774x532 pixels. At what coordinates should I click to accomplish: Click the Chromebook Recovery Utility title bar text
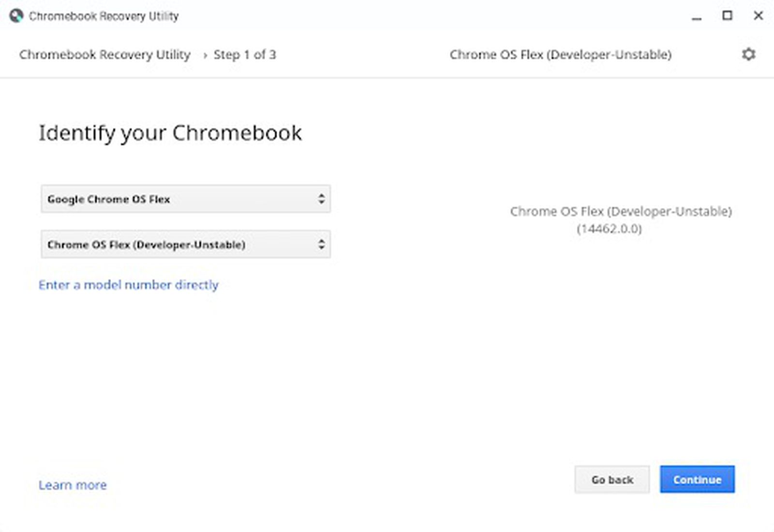(x=103, y=15)
